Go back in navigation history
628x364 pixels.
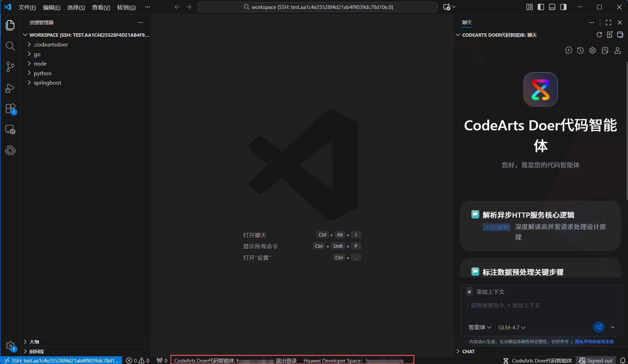pyautogui.click(x=177, y=7)
